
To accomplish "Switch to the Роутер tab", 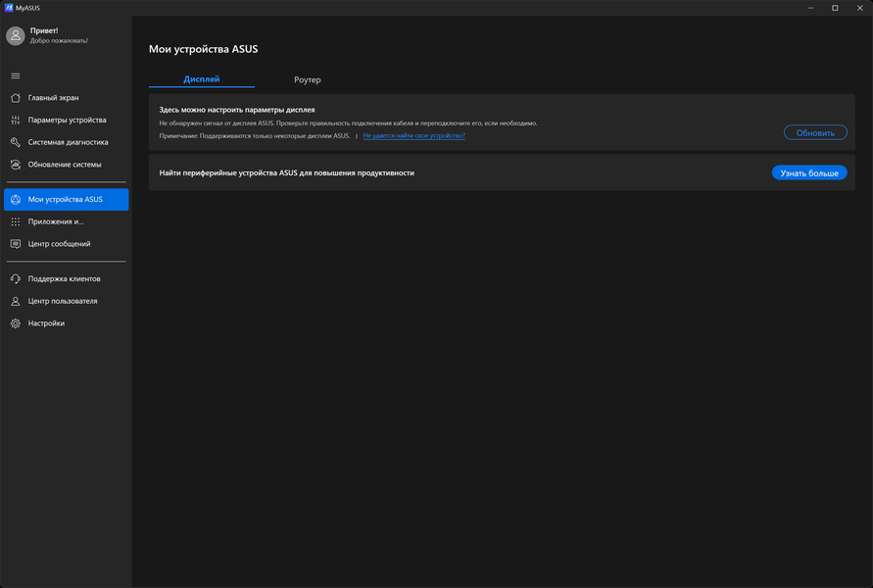I will (x=308, y=79).
